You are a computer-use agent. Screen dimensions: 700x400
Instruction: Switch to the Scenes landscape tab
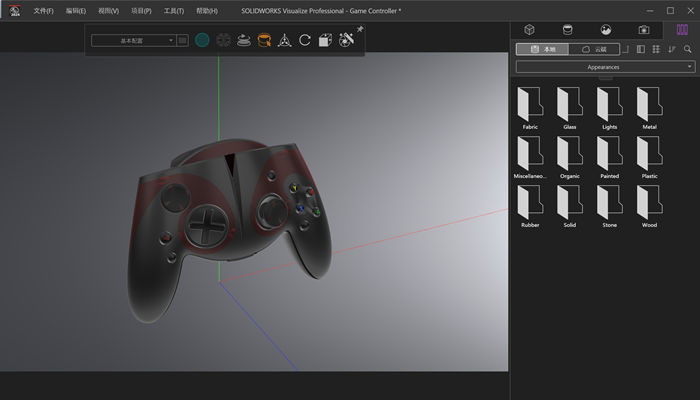(606, 30)
